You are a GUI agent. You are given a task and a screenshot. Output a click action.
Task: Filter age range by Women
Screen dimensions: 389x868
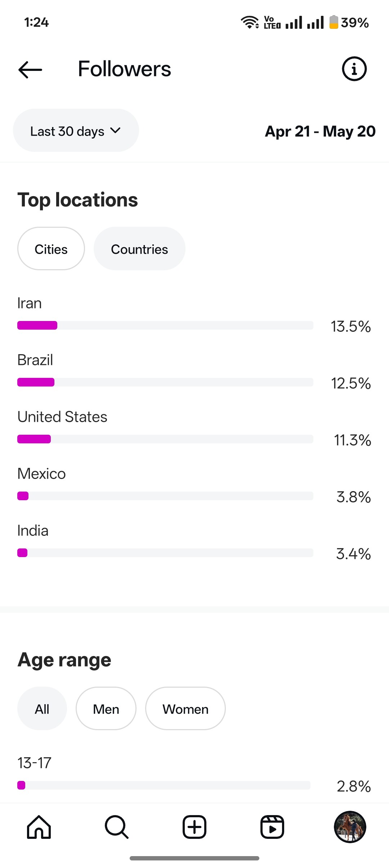[185, 709]
